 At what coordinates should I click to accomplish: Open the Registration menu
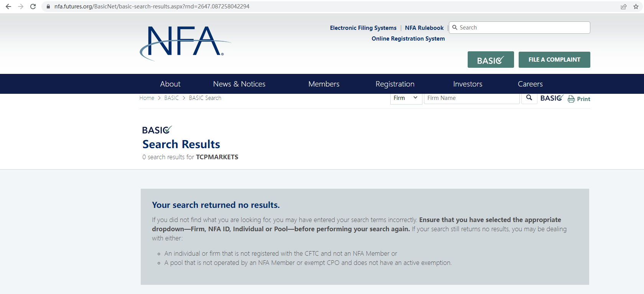coord(395,84)
